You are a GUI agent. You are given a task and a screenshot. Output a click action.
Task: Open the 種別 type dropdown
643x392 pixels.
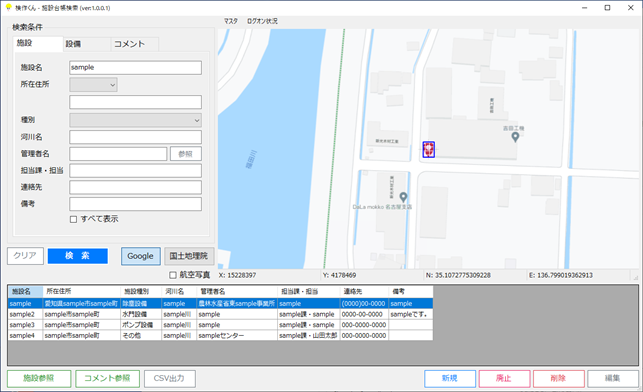(x=135, y=120)
